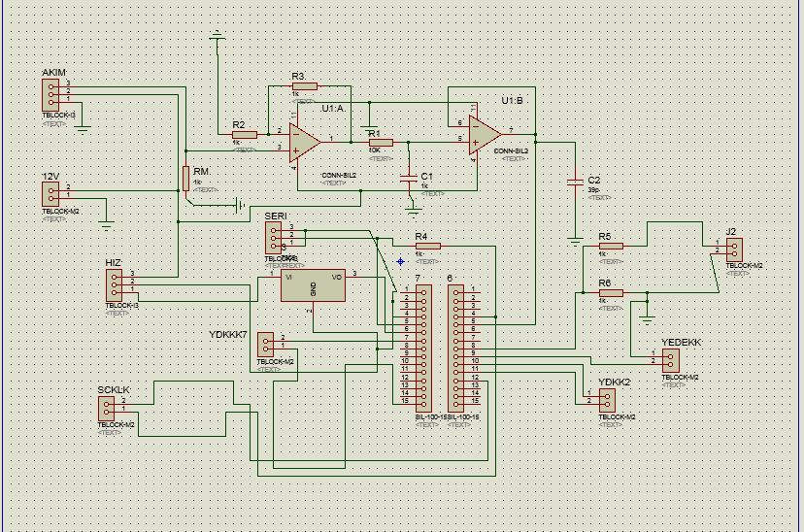Click the voltage regulator block with VI, GND, VO

point(313,285)
